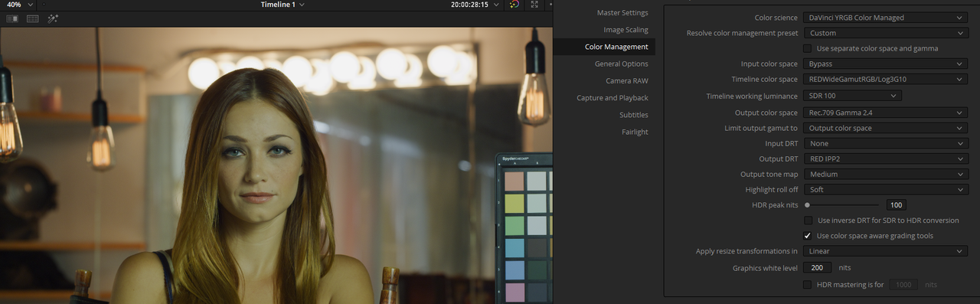
Task: Open Capture and Playback section
Action: pyautogui.click(x=612, y=98)
